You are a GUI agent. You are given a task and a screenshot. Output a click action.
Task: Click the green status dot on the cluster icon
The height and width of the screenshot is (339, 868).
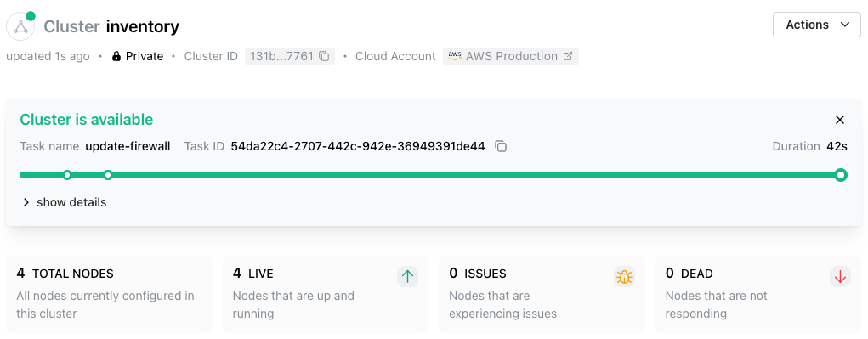click(31, 16)
